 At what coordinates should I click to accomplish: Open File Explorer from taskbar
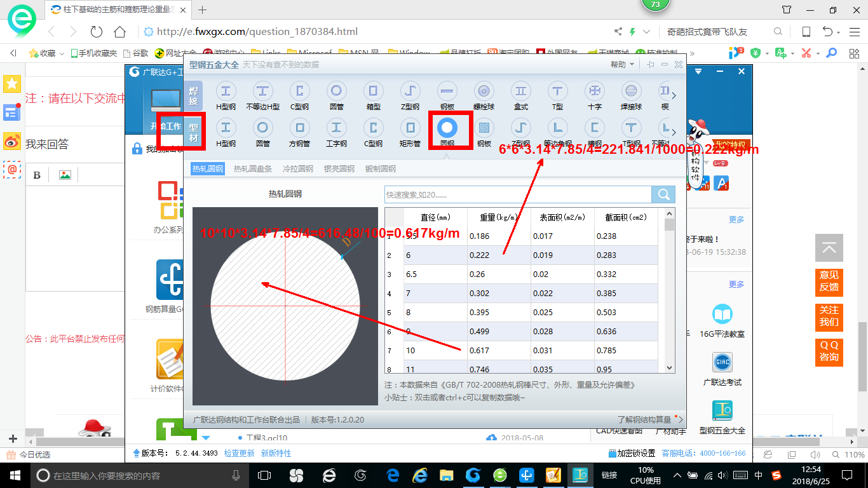[447, 475]
